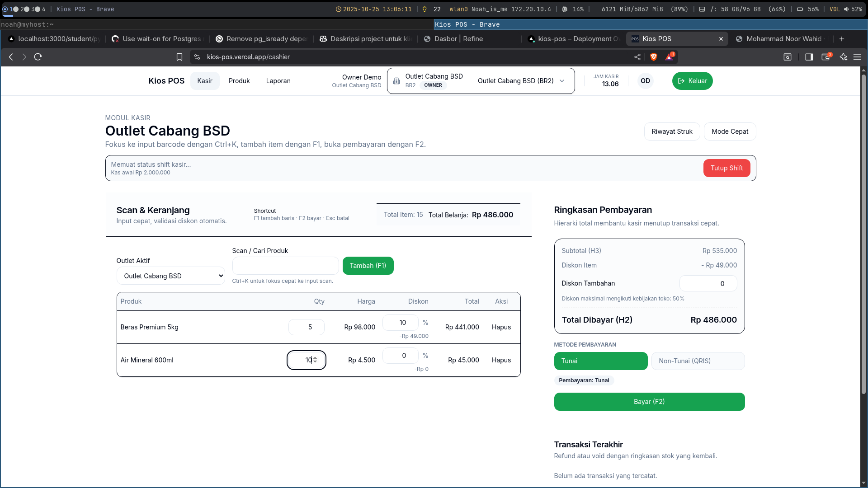This screenshot has width=868, height=488.
Task: Click the Brave Shields lion icon
Action: pos(653,57)
